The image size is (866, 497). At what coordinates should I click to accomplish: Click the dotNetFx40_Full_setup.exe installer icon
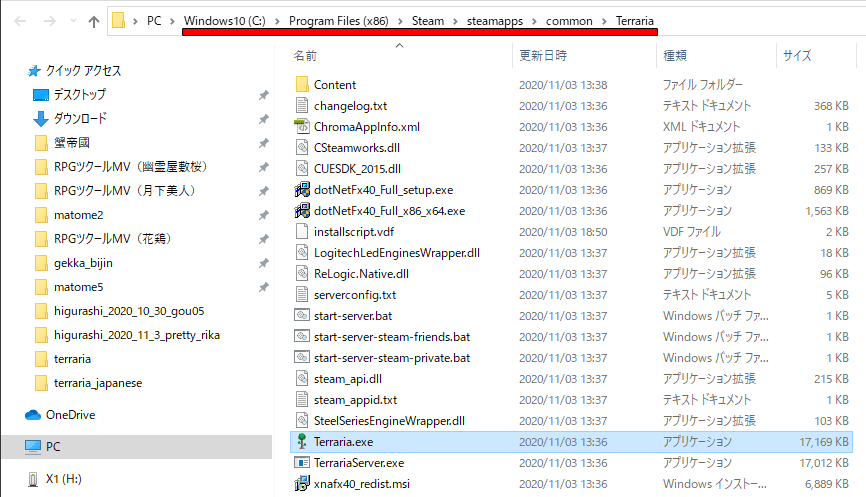click(302, 189)
